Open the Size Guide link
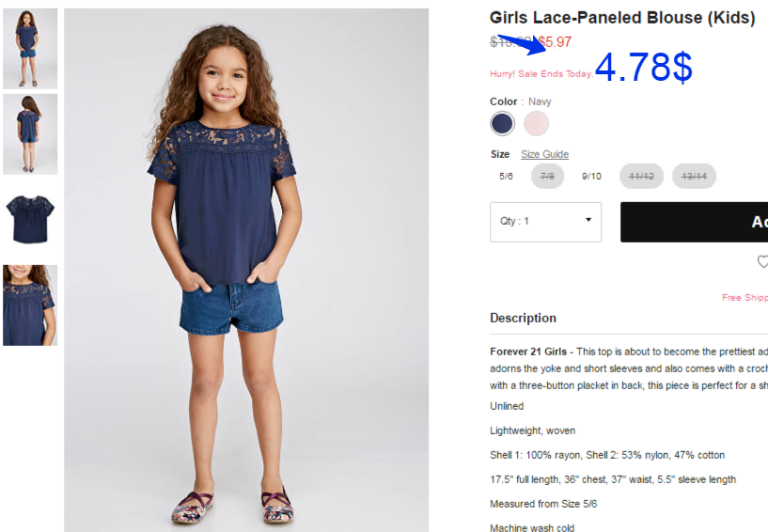This screenshot has width=768, height=532. coord(544,154)
